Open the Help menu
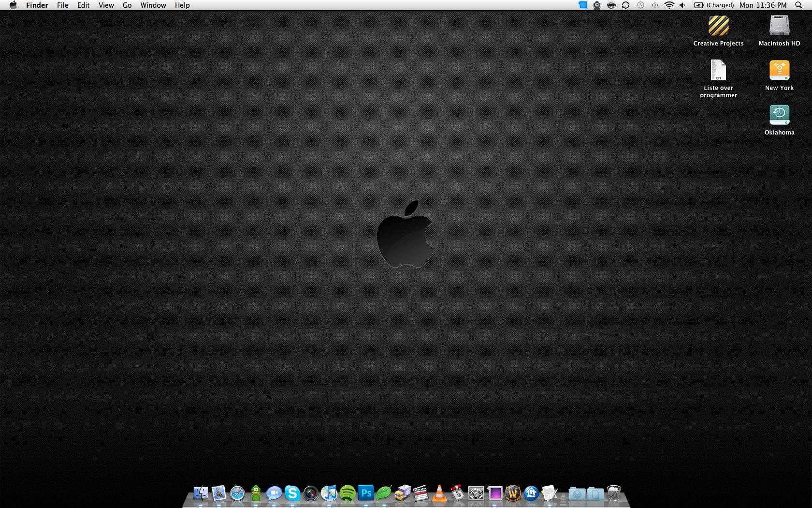The height and width of the screenshot is (508, 812). tap(182, 5)
